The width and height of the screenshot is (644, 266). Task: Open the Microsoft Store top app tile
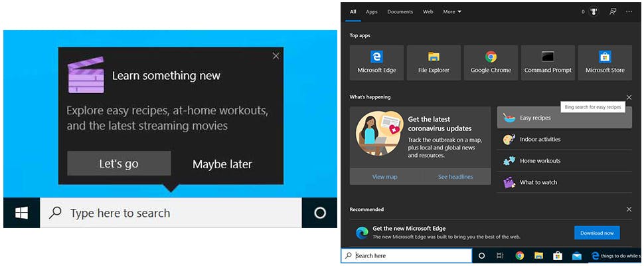click(x=605, y=63)
